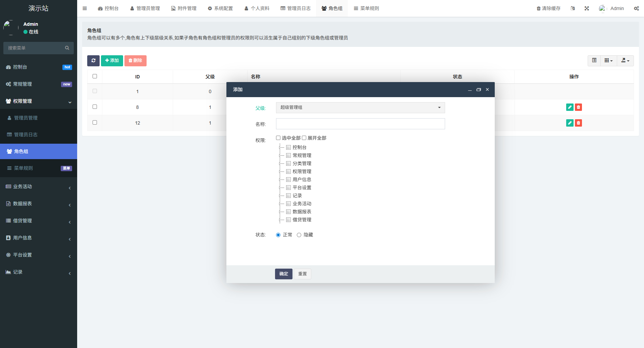The height and width of the screenshot is (348, 644).
Task: Click the 名称 input field in the dialog
Action: tap(360, 124)
